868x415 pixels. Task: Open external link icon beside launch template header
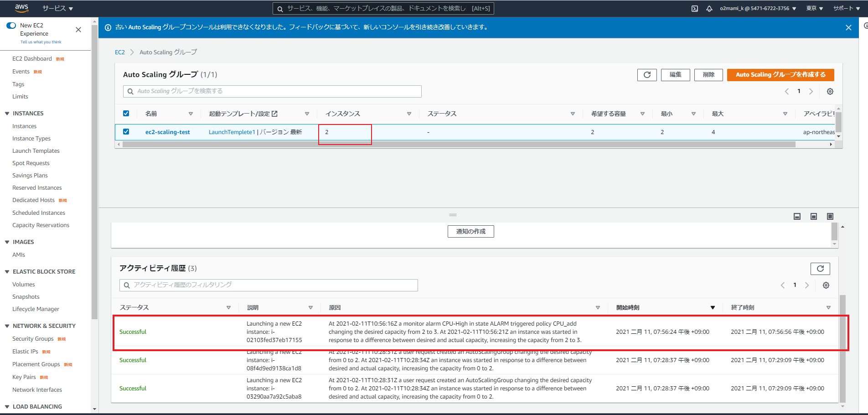point(274,114)
